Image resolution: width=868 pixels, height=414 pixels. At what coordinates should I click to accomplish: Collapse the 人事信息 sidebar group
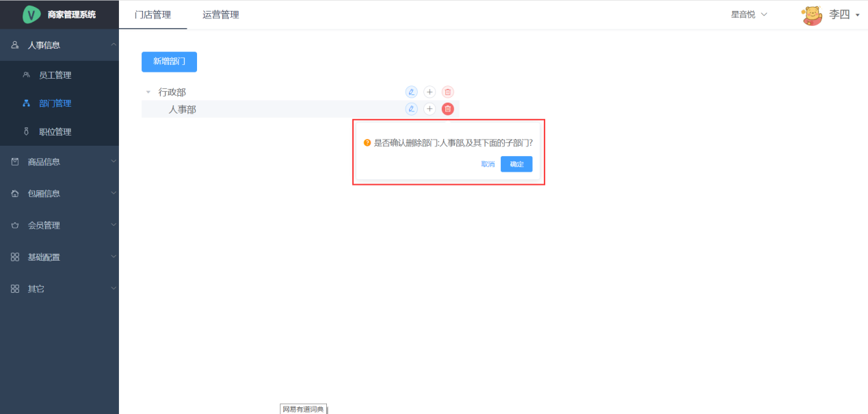pyautogui.click(x=114, y=45)
